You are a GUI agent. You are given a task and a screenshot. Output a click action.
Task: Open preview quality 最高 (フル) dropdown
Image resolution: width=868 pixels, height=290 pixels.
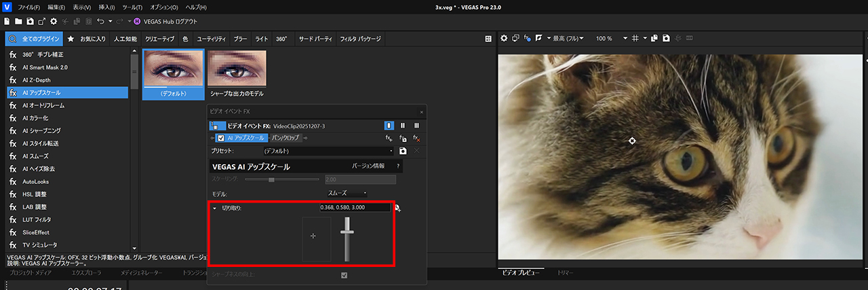click(569, 38)
